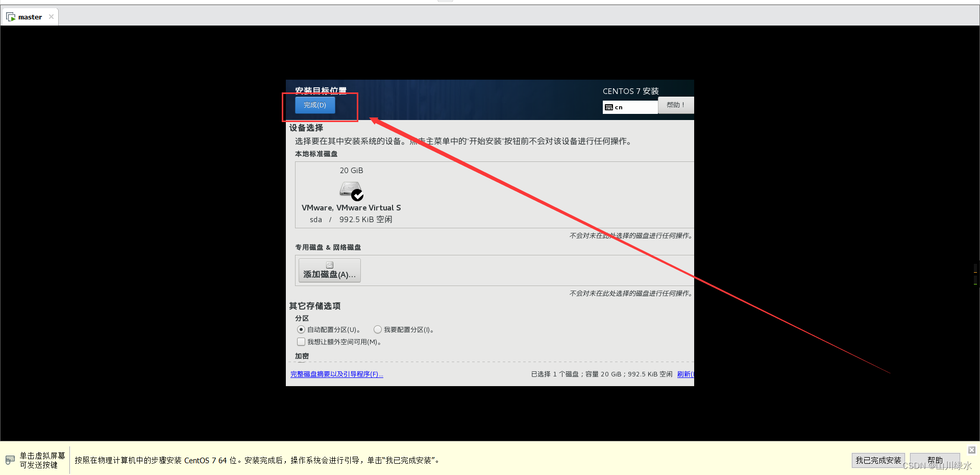The height and width of the screenshot is (475, 980).
Task: Select the sda disk icon labeled VMware Virtual S
Action: [351, 190]
